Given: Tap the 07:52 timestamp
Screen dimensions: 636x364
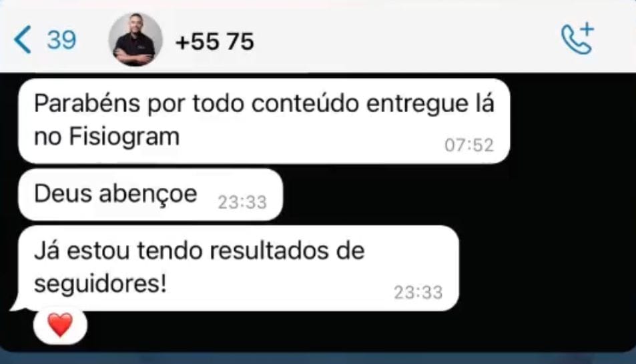Looking at the screenshot, I should point(469,145).
